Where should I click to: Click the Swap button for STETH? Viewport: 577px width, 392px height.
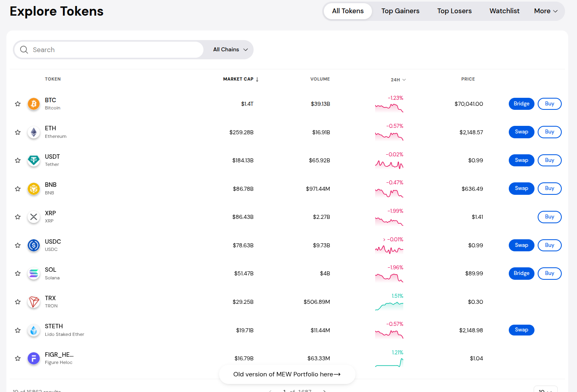pos(522,330)
